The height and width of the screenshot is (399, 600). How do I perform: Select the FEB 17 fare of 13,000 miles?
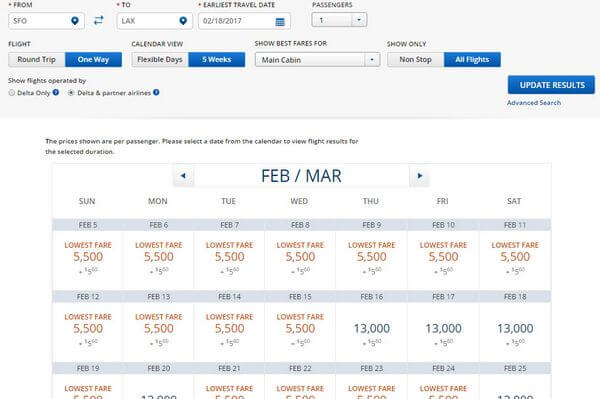click(443, 331)
